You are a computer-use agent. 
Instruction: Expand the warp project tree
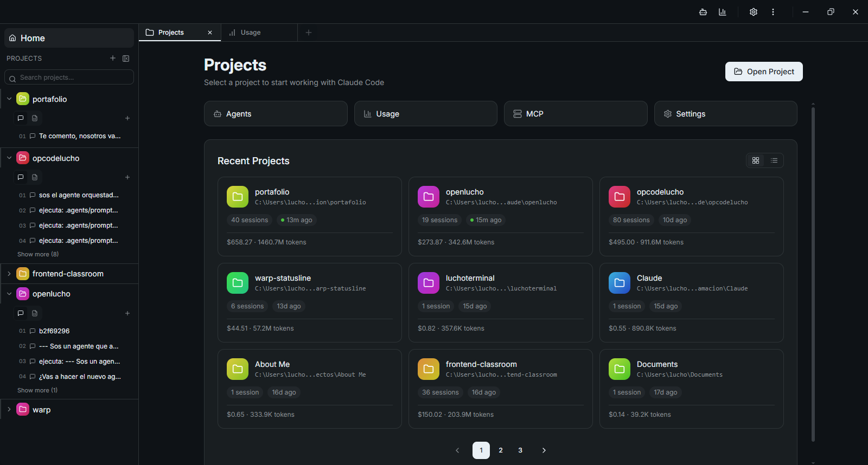[x=9, y=409]
